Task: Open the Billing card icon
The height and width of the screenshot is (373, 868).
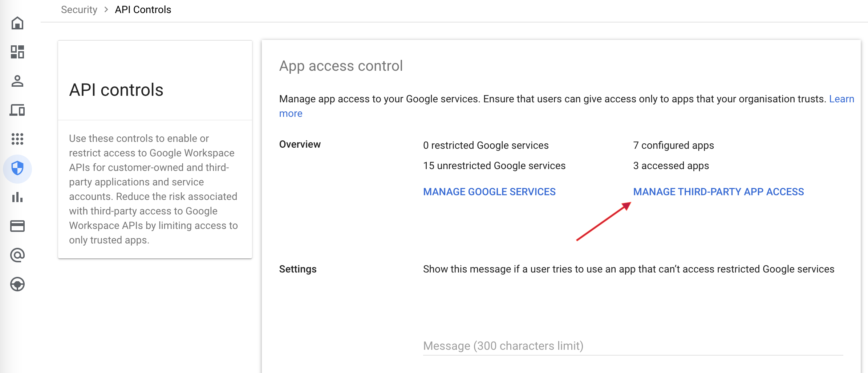Action: [x=17, y=226]
